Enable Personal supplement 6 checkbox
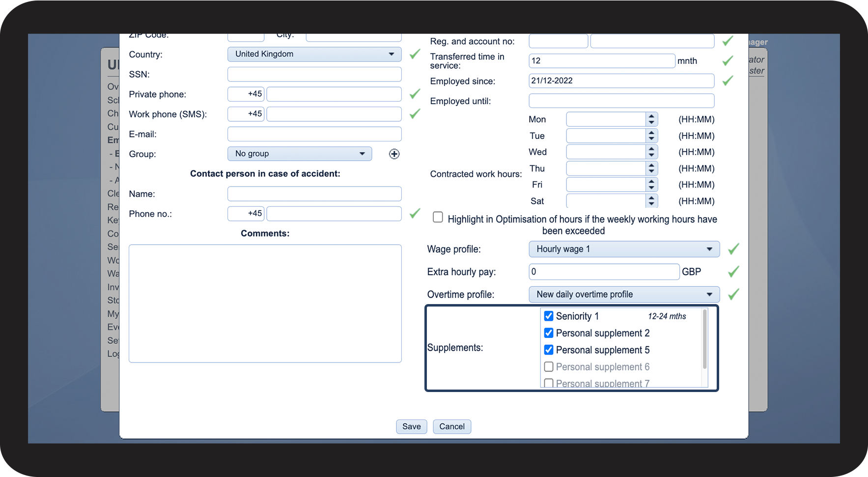The width and height of the screenshot is (868, 477). click(x=549, y=367)
